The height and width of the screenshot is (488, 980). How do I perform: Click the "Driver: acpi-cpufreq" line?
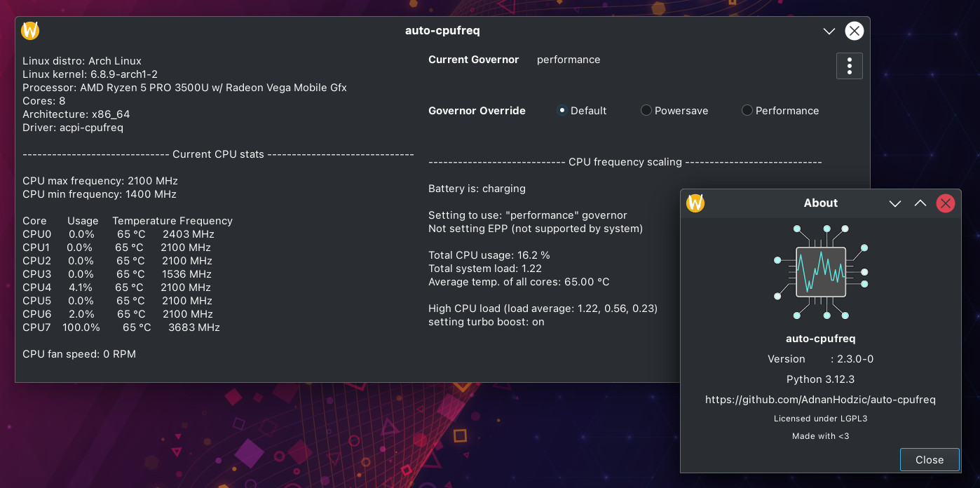tap(73, 128)
